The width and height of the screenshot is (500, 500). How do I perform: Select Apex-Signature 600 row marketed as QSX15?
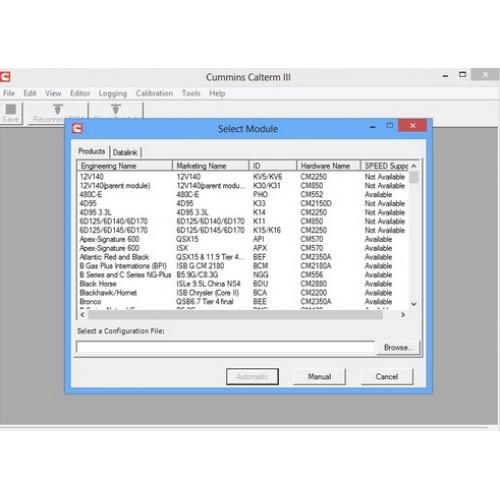coord(242,239)
